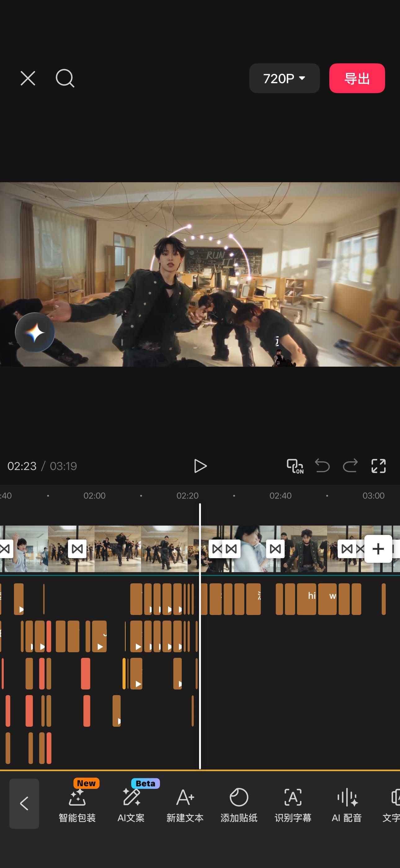The width and height of the screenshot is (400, 868).
Task: Click the 02:40 mark on timeline ruler
Action: [281, 496]
